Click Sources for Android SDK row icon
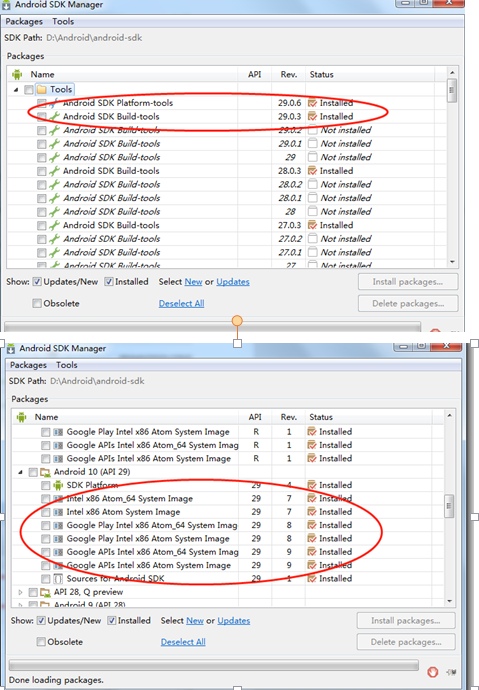Viewport: 479px width, 690px height. point(58,579)
